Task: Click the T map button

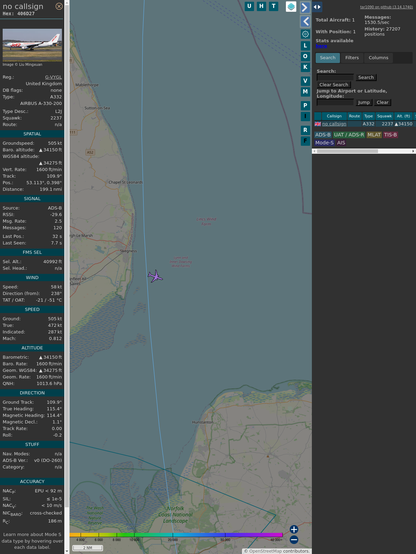Action: (273, 6)
